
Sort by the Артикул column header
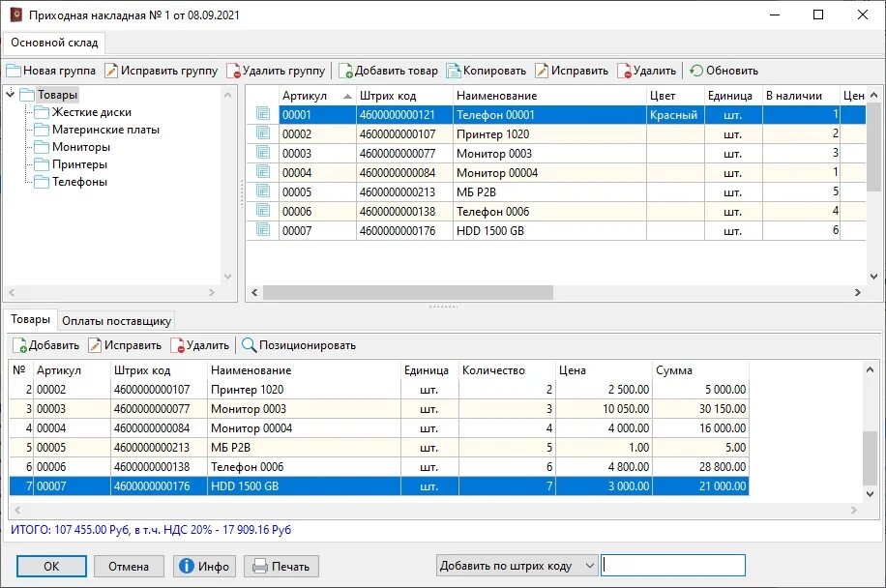tap(317, 96)
